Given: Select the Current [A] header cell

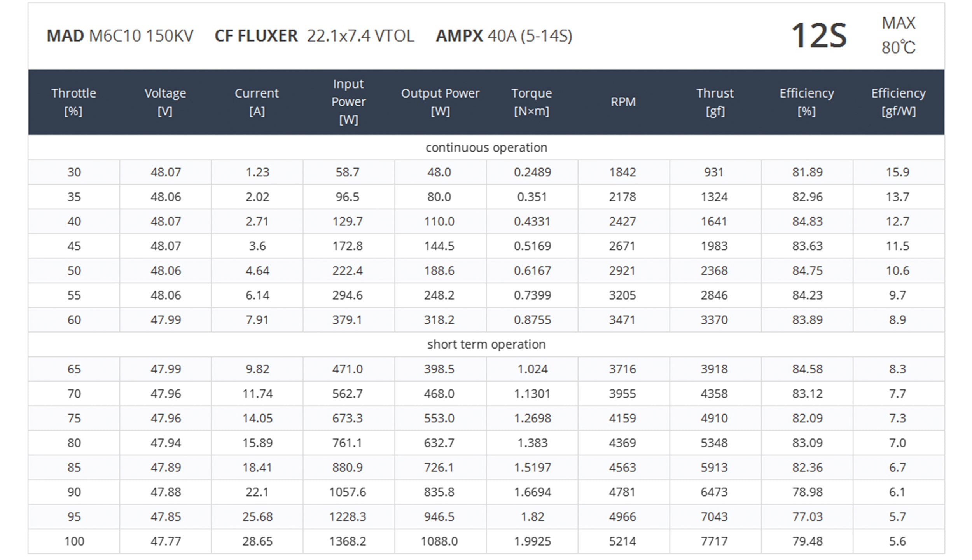Looking at the screenshot, I should pos(257,102).
